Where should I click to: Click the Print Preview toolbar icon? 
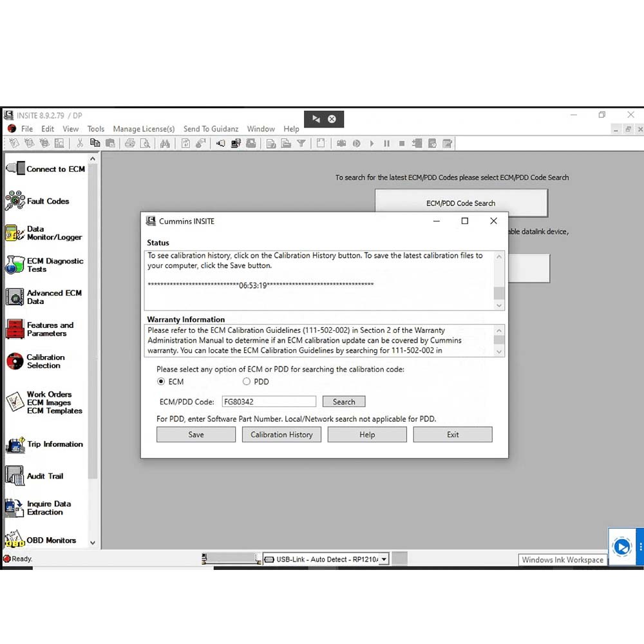click(145, 143)
